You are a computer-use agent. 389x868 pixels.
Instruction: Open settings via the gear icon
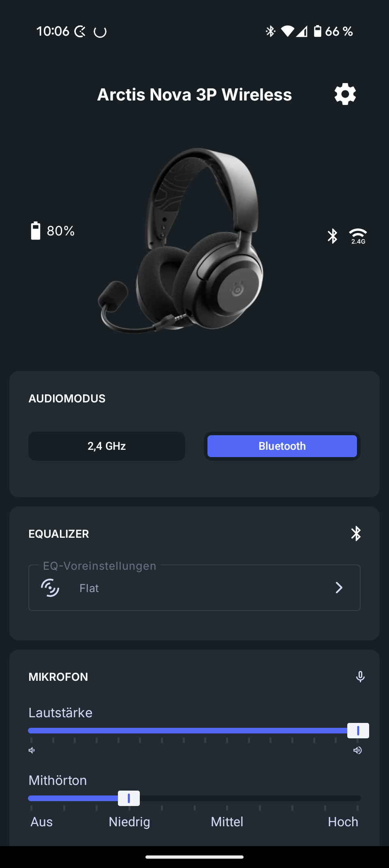(x=345, y=94)
